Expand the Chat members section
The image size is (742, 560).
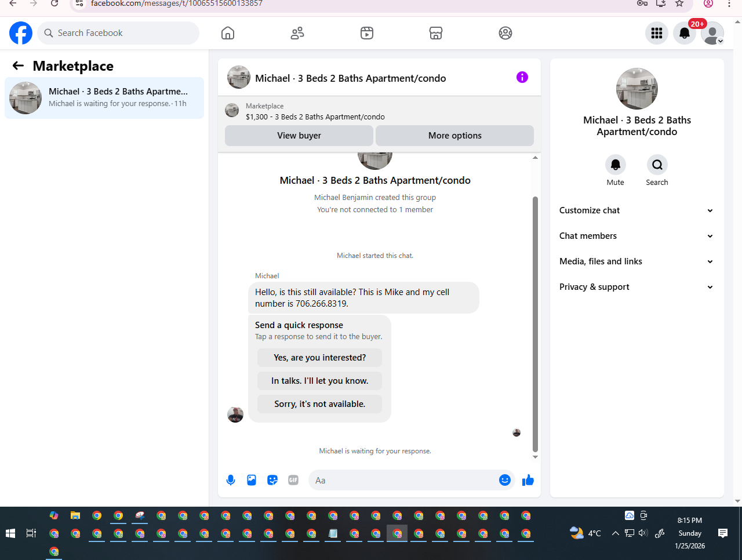click(x=636, y=236)
